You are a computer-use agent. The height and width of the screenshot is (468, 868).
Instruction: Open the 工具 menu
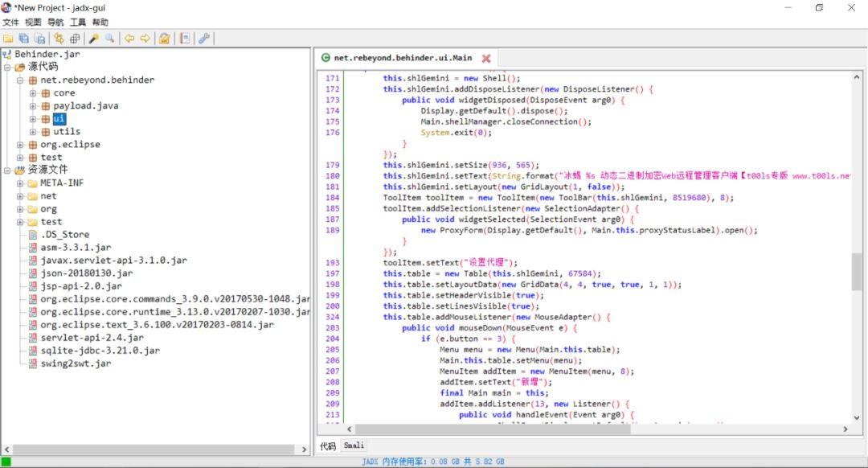pyautogui.click(x=78, y=23)
